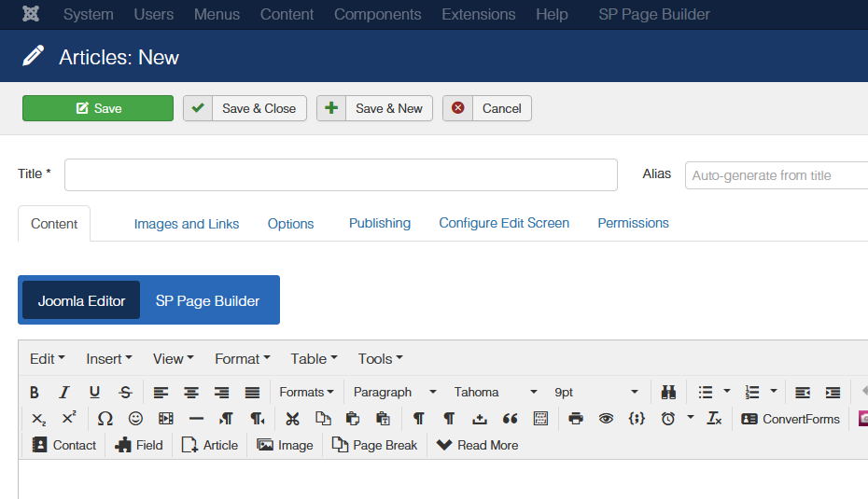Viewport: 868px width, 499px height.
Task: Insert a blockquote using the quote icon
Action: (510, 419)
